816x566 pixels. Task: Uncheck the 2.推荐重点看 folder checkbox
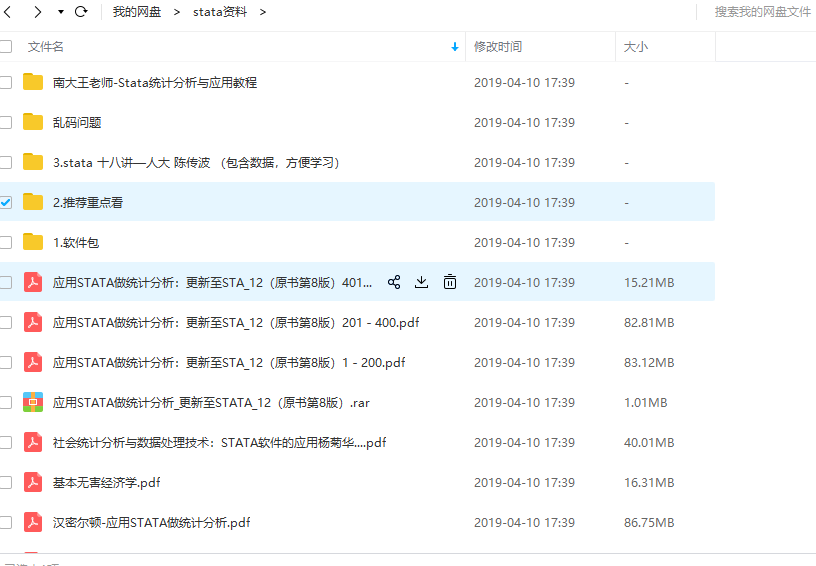tap(6, 202)
